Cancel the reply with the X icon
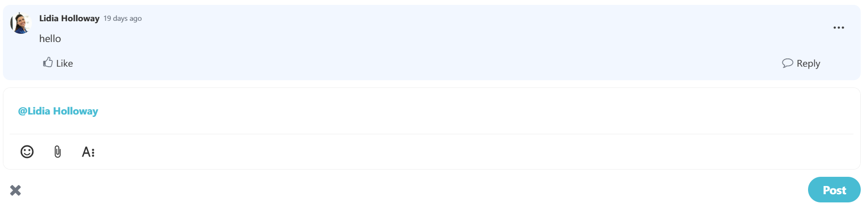This screenshot has width=868, height=214. 15,190
